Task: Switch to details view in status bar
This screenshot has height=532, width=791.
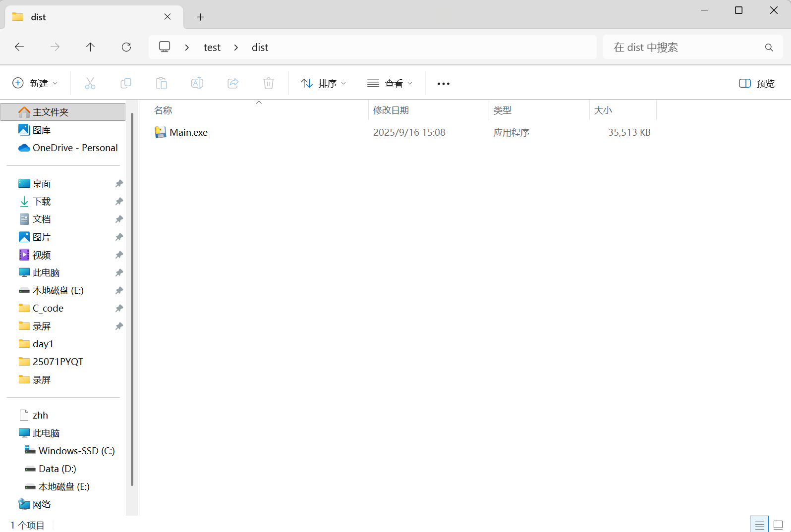Action: [x=759, y=525]
